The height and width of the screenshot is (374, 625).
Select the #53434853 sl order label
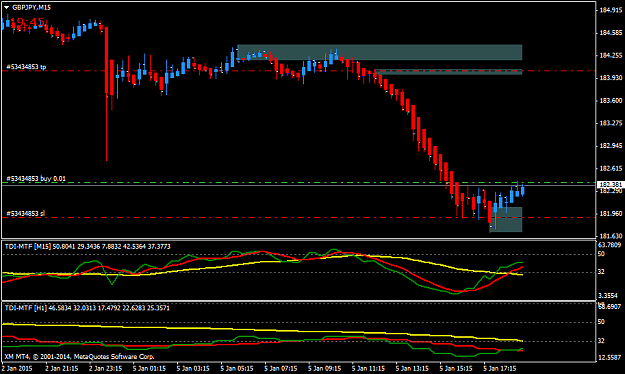(26, 214)
